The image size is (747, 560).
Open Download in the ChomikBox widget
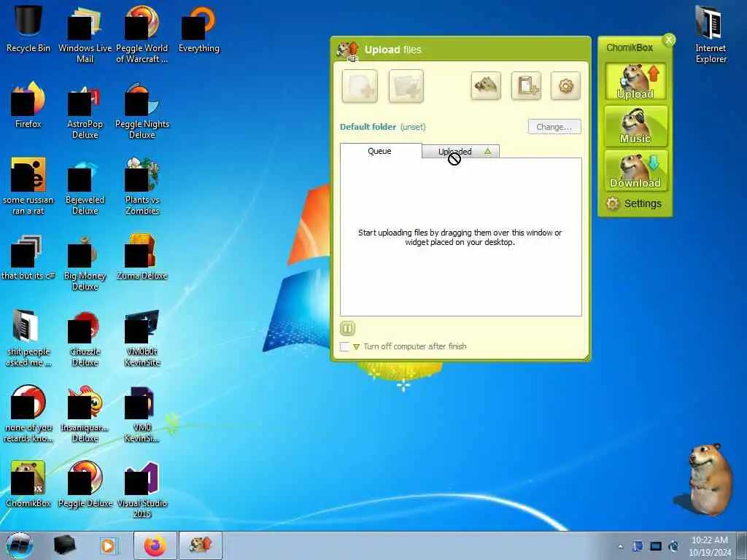635,171
